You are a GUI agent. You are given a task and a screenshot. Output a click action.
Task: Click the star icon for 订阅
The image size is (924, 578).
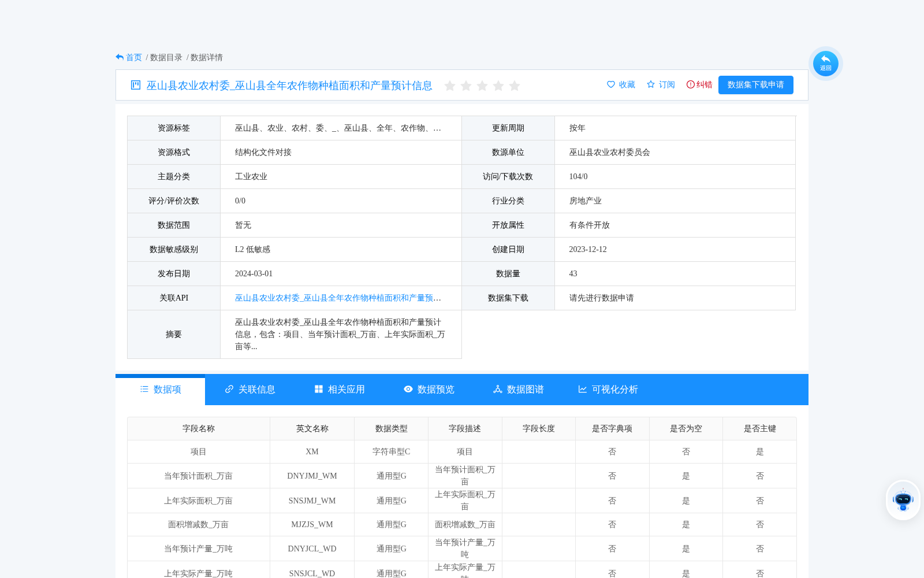tap(651, 84)
